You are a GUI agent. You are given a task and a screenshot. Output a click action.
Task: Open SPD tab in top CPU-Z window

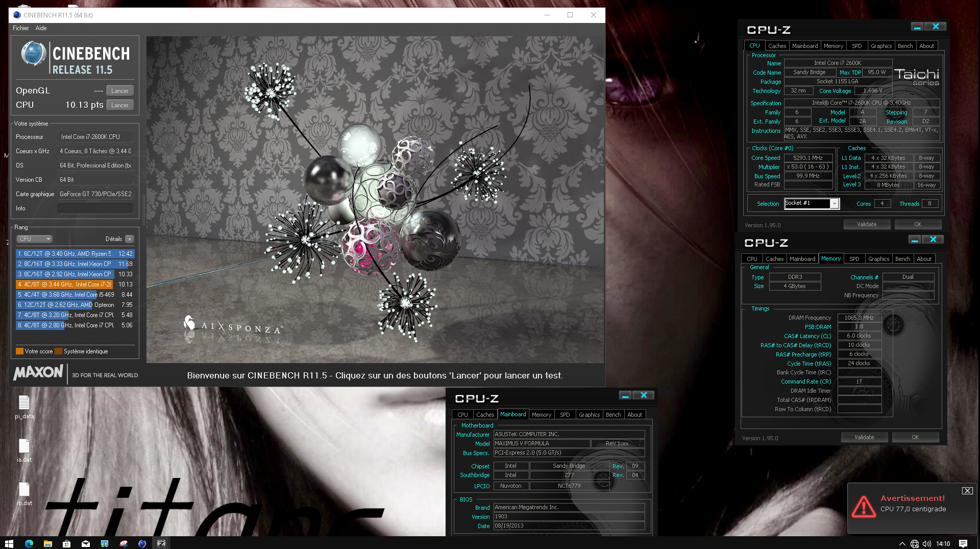click(856, 46)
